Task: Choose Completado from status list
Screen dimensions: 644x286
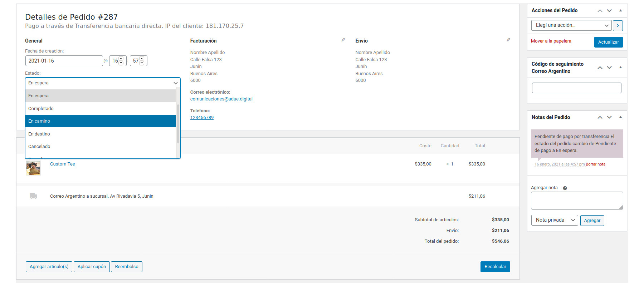Action: point(101,108)
